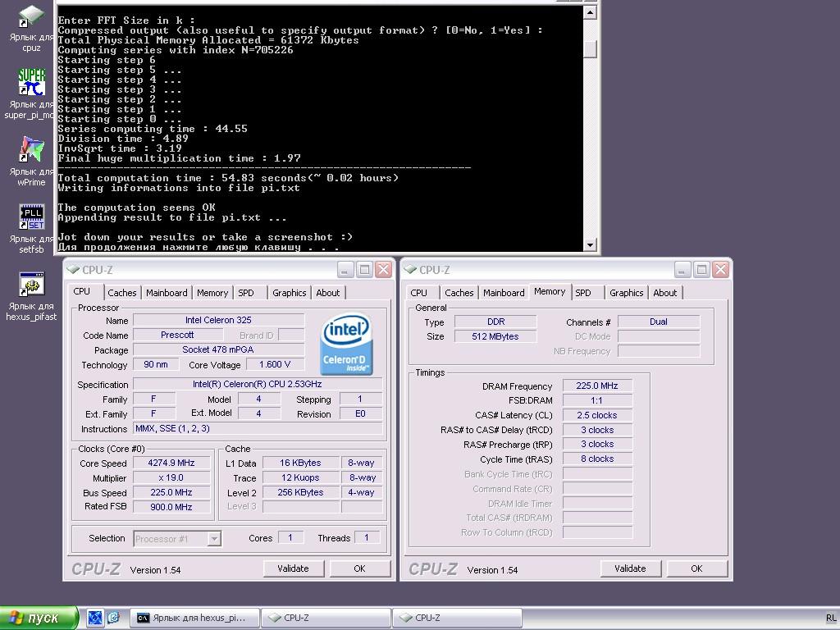This screenshot has width=840, height=630.
Task: Switch to hexus_pifast taskbar item
Action: [x=194, y=618]
